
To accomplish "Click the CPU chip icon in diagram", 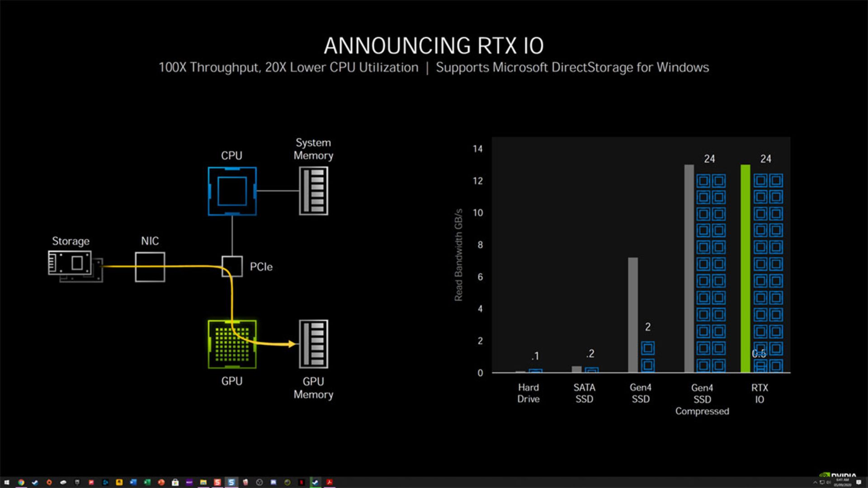I will [232, 191].
